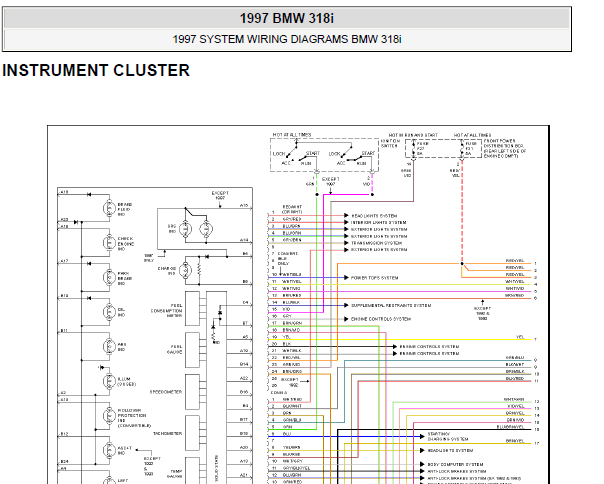Click the 'FUEL GAUGE' label

174,350
